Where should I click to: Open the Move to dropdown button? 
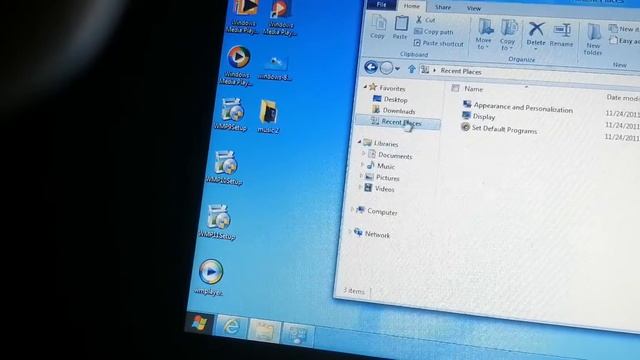484,34
